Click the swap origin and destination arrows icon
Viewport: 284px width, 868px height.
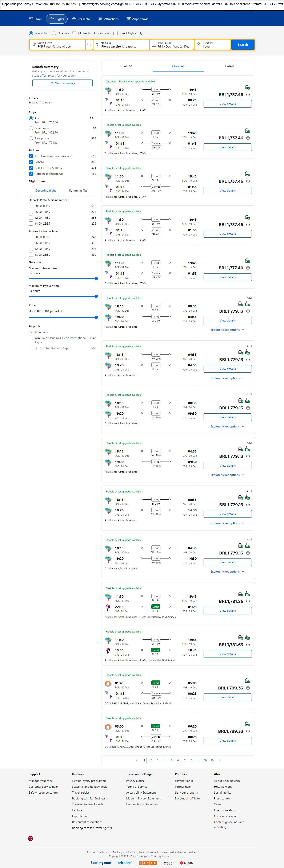(x=89, y=45)
